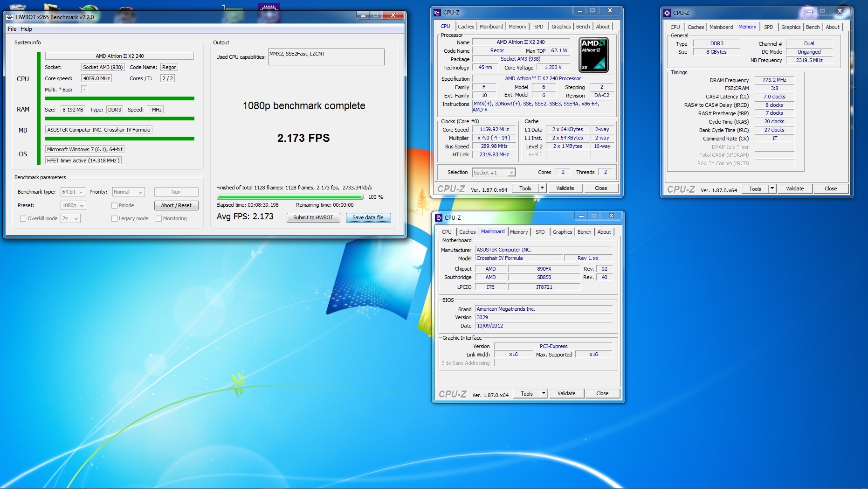Click the benchmark progress bar at 100%
The width and height of the screenshot is (868, 489).
pyautogui.click(x=290, y=197)
